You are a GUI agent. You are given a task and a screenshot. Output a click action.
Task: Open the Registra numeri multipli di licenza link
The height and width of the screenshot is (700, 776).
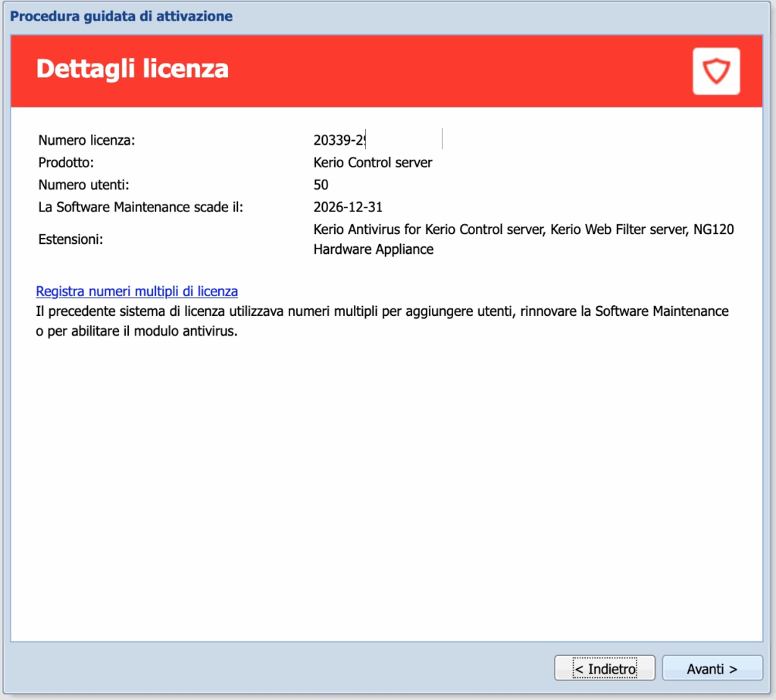point(137,291)
